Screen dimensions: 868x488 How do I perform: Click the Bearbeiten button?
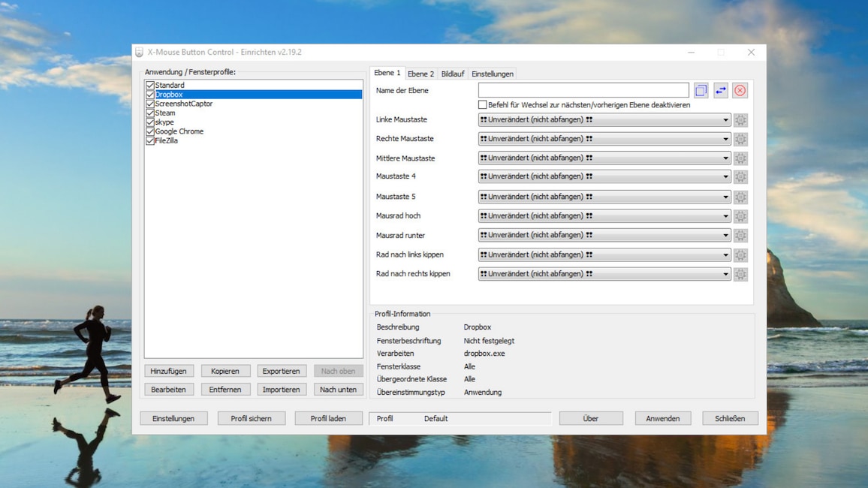coord(168,390)
